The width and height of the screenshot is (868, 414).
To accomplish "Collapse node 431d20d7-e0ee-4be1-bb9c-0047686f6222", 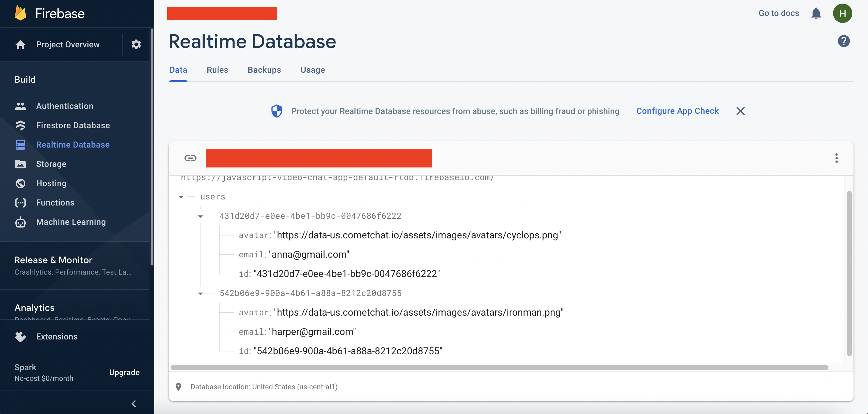I will coord(200,216).
